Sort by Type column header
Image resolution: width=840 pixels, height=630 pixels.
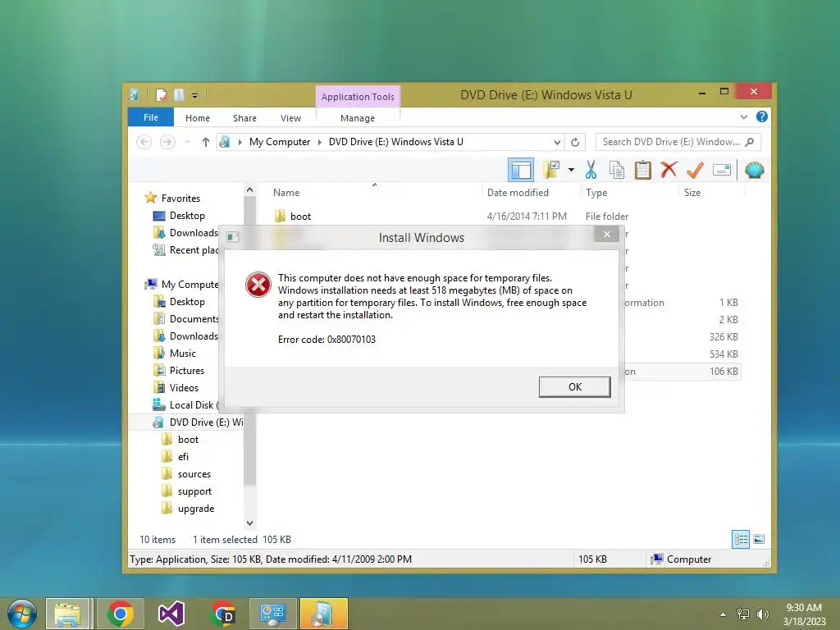(x=596, y=193)
